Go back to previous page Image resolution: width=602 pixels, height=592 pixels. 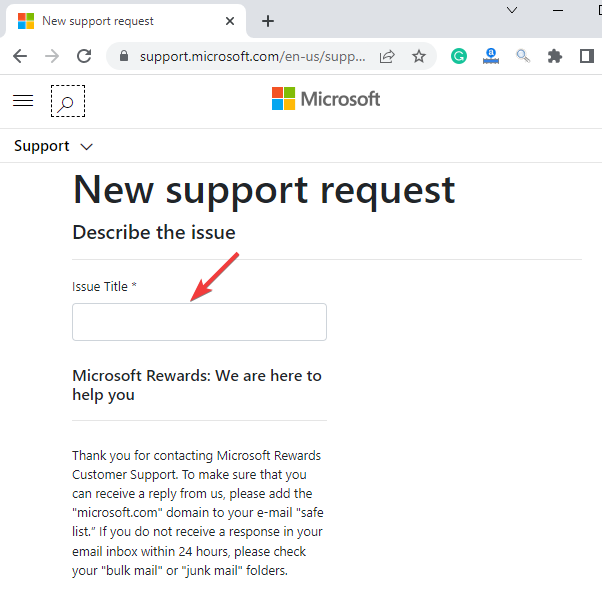coord(20,56)
